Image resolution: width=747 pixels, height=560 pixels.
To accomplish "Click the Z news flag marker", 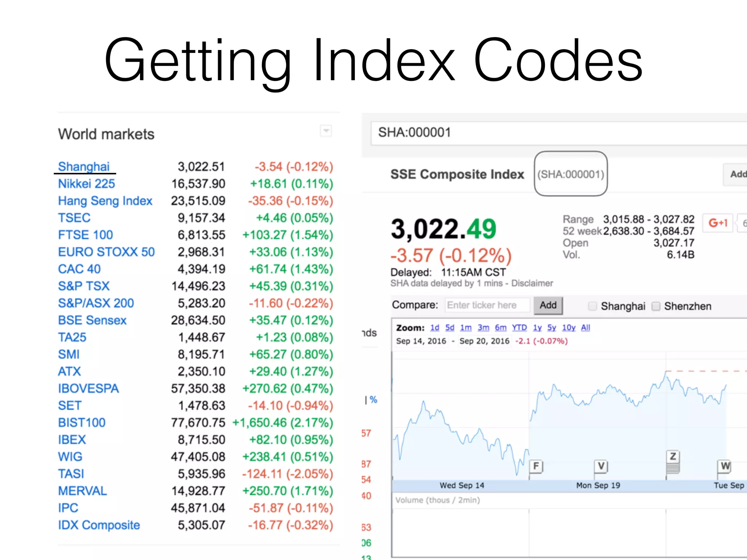I will pos(673,456).
